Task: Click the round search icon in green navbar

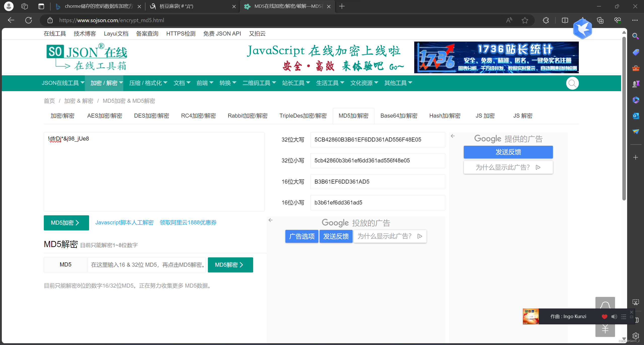Action: [572, 83]
